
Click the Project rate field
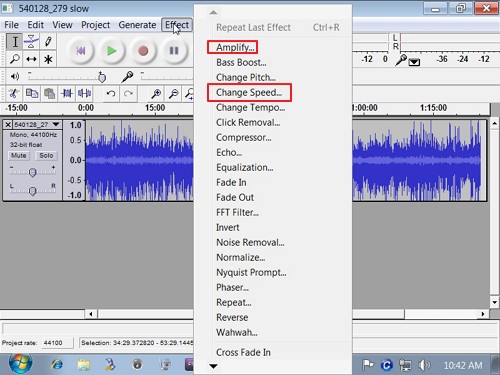[57, 343]
